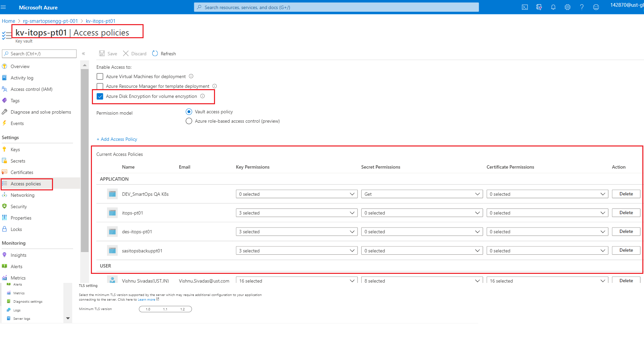This screenshot has width=644, height=362.
Task: Click the DEV_SmartOps QA K8s application icon
Action: coord(112,194)
